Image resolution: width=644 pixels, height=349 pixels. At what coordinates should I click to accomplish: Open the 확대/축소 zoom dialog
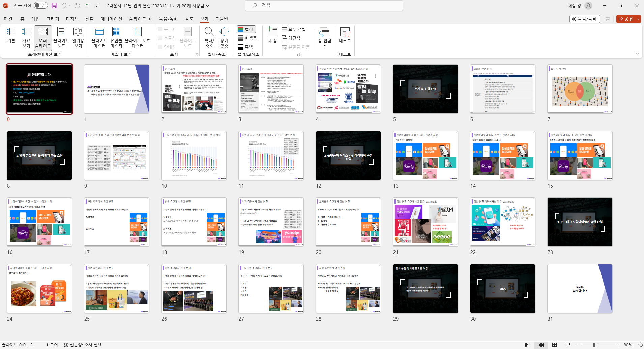[209, 37]
